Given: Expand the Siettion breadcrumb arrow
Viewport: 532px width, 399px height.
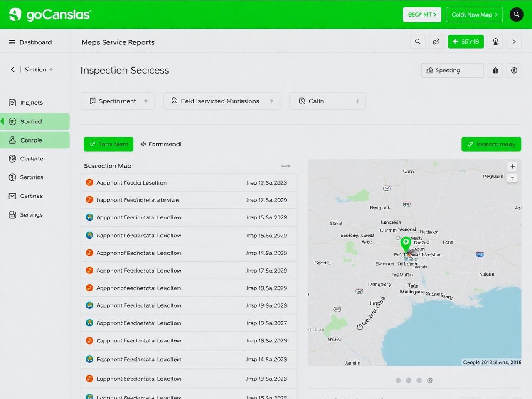Looking at the screenshot, I should click(51, 69).
